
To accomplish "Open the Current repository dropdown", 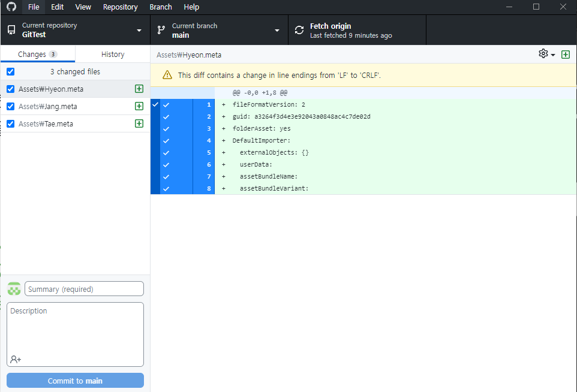I will (x=76, y=30).
